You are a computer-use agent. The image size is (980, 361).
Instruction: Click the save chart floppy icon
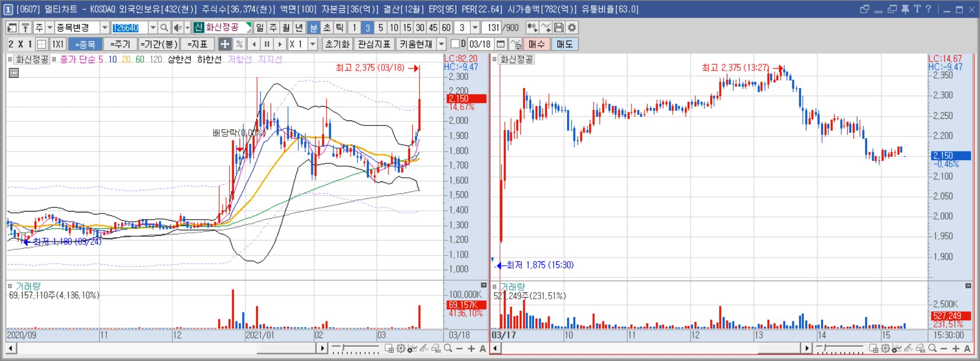tap(559, 28)
